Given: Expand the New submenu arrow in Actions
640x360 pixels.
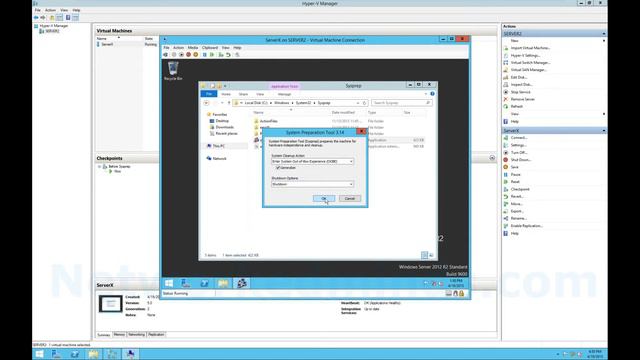Looking at the screenshot, I should [604, 41].
